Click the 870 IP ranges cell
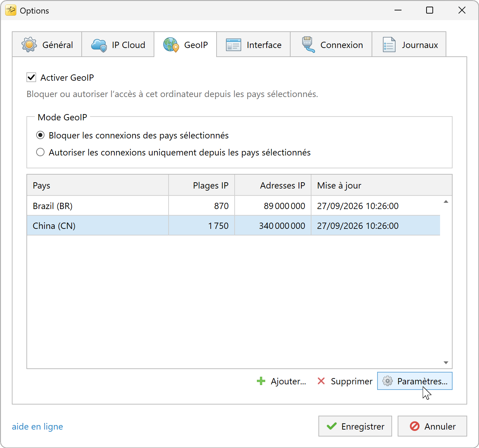This screenshot has height=448, width=479. (202, 206)
